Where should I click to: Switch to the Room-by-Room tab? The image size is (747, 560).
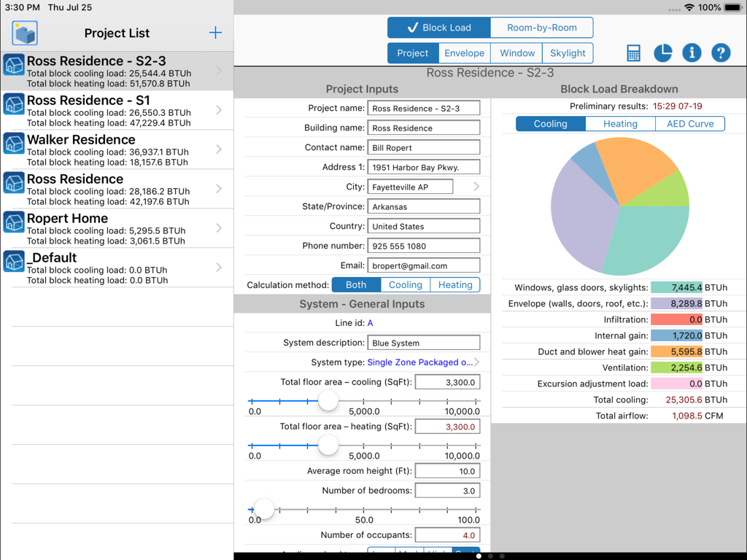click(542, 27)
